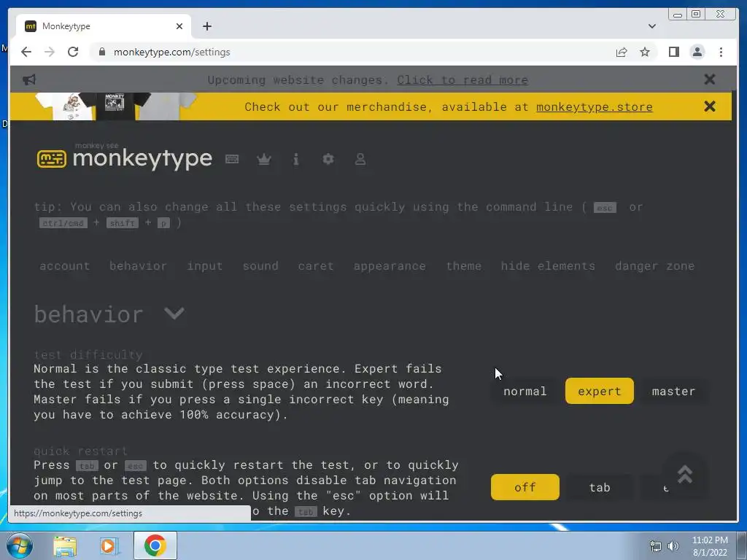The height and width of the screenshot is (560, 747).
Task: Bookmark this page with the star icon
Action: click(x=645, y=52)
